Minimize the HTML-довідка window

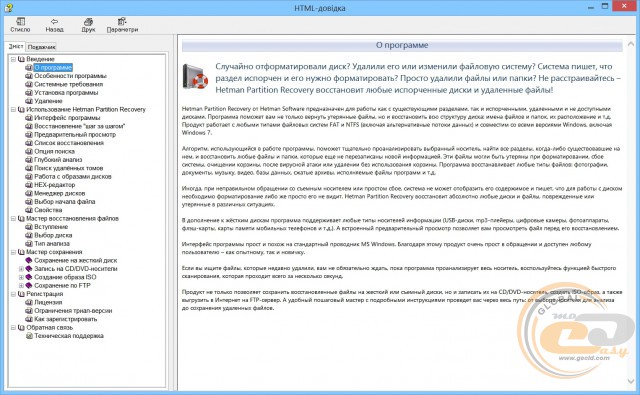[x=591, y=7]
